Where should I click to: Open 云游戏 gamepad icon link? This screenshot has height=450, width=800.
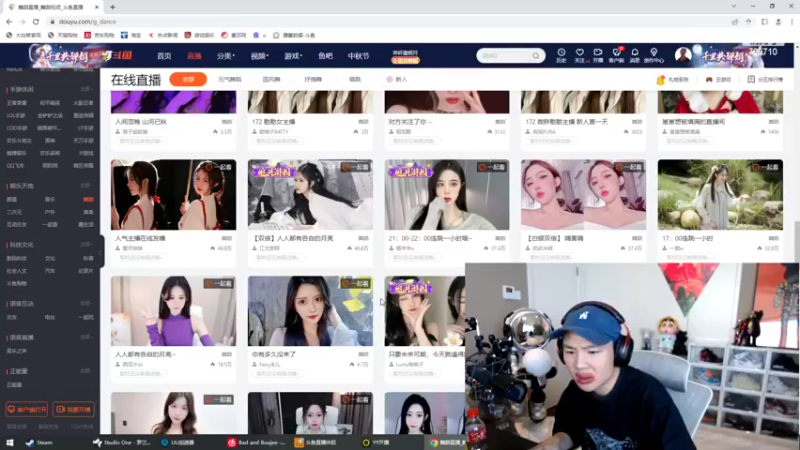[718, 80]
